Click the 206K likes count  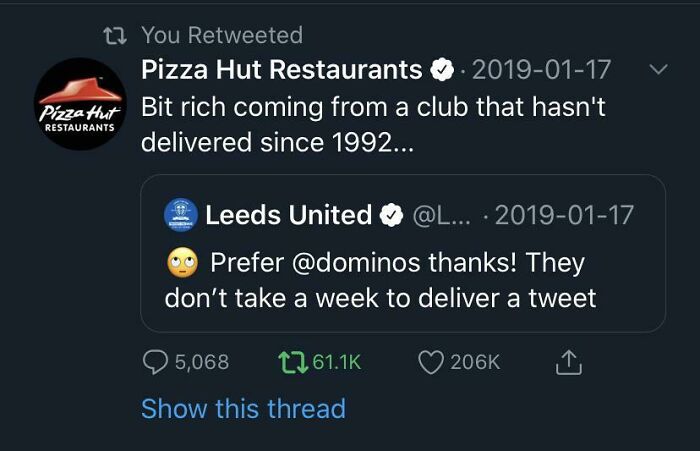coord(475,362)
